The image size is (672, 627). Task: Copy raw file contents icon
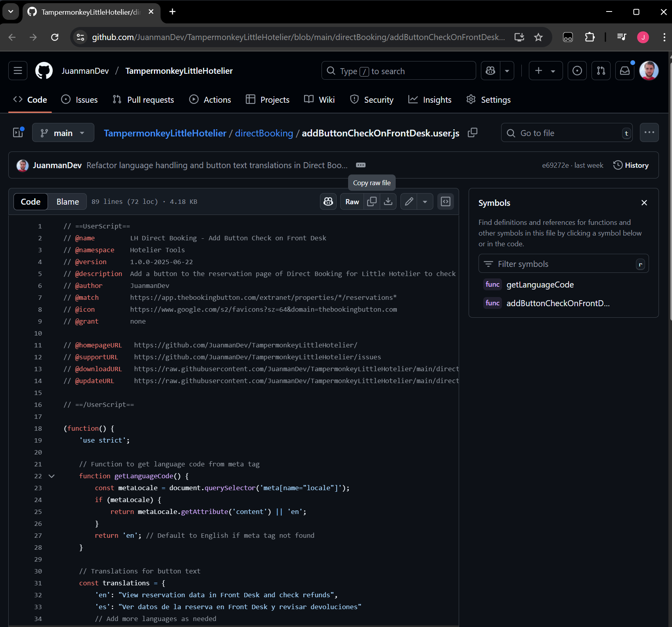tap(372, 201)
